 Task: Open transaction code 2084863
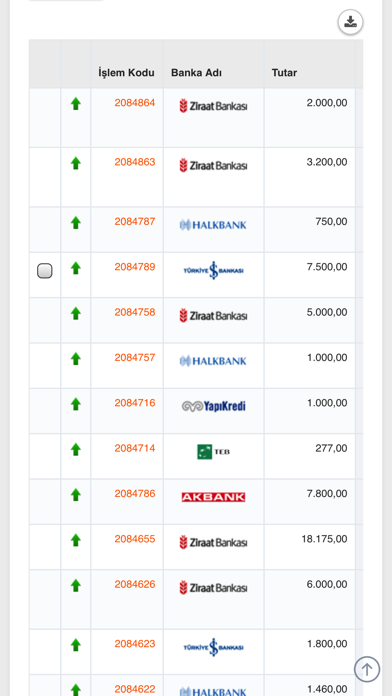click(x=135, y=162)
